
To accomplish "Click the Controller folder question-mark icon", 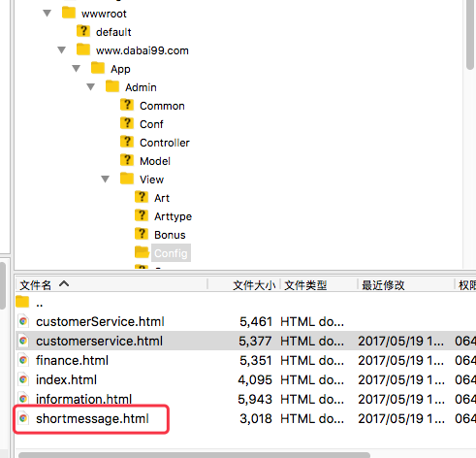I will 127,142.
